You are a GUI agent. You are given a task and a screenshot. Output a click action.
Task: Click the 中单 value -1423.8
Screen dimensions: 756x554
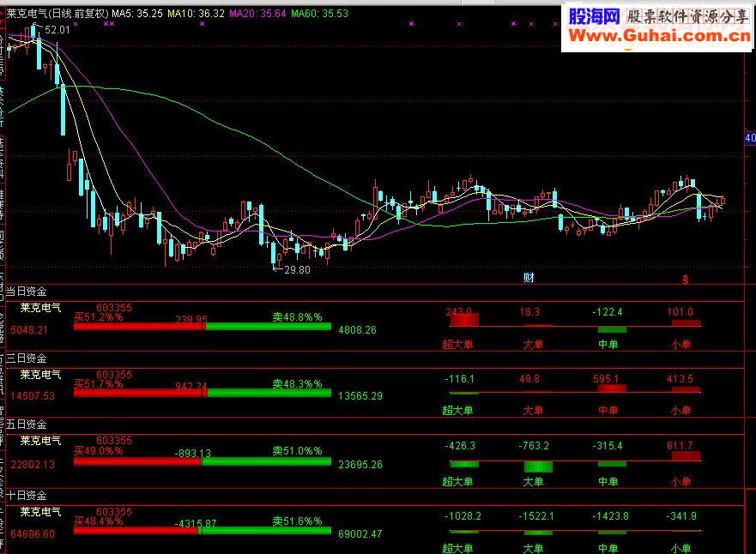tap(610, 516)
